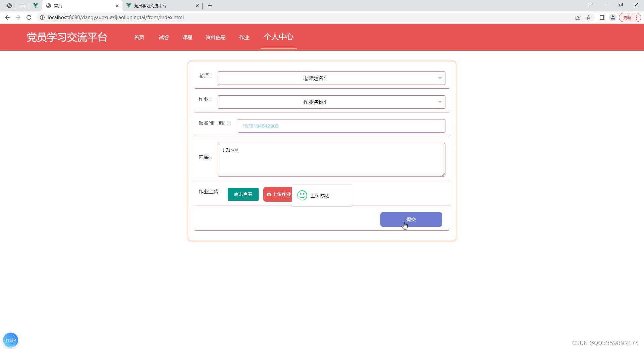The width and height of the screenshot is (644, 349).
Task: Minimize the browser window
Action: (605, 5)
